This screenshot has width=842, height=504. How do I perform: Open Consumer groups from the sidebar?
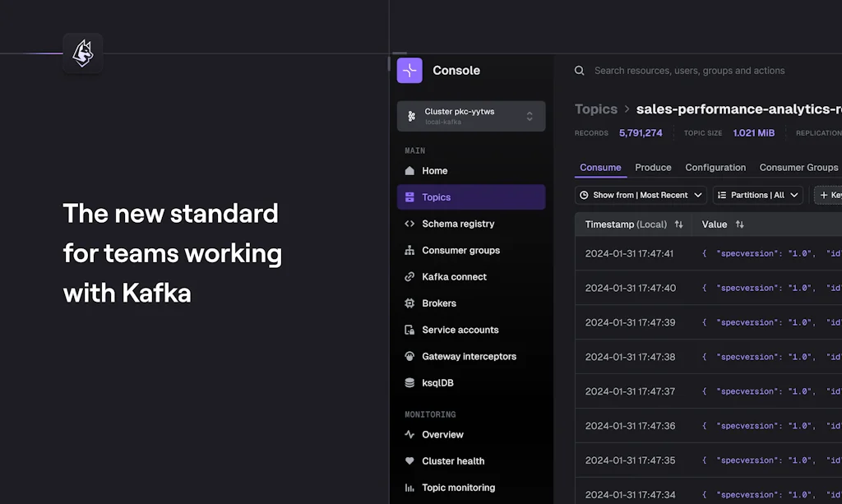pos(461,250)
